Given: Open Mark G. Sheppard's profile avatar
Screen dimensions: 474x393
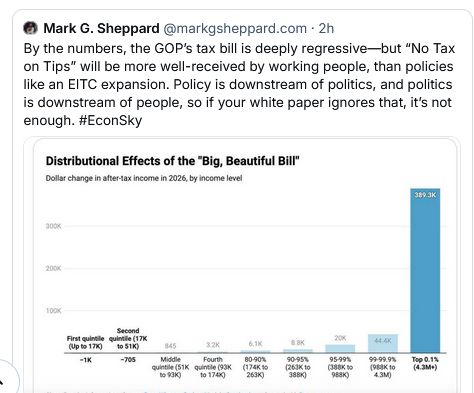Looking at the screenshot, I should [30, 28].
